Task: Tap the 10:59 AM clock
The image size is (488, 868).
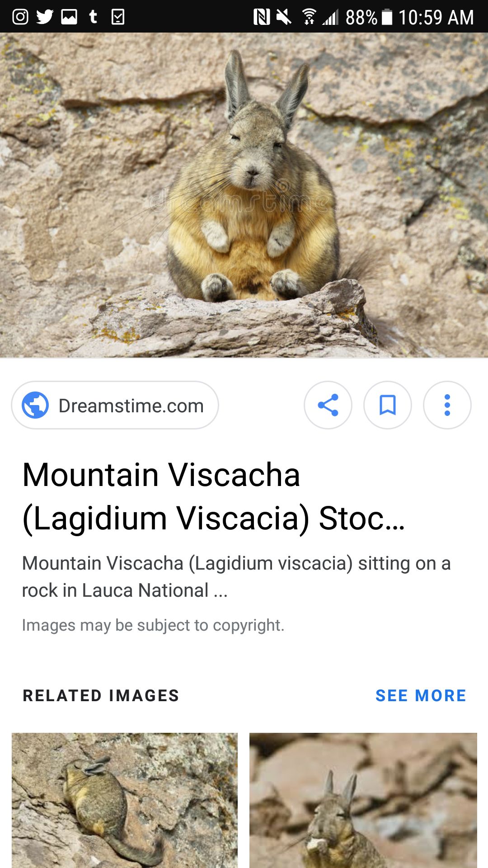Action: 436,17
